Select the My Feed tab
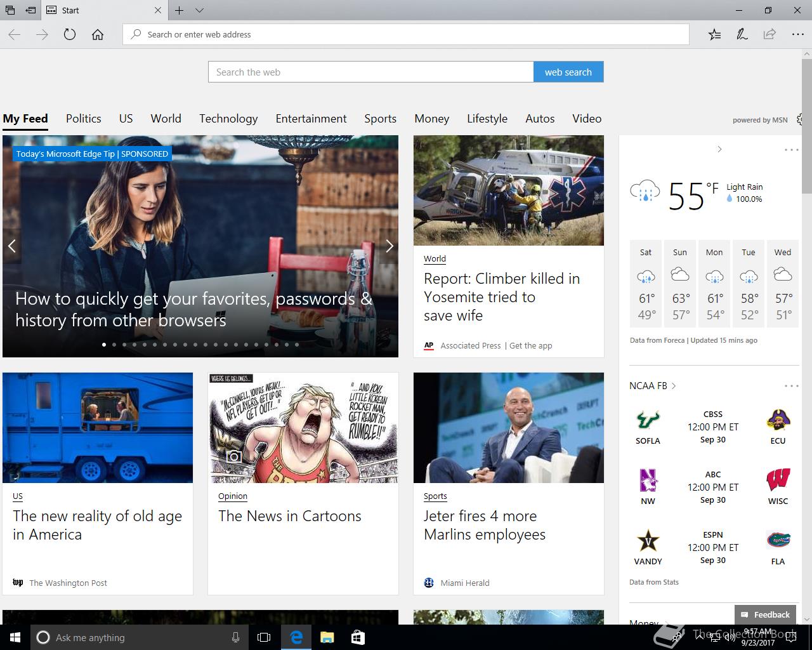 [x=25, y=119]
